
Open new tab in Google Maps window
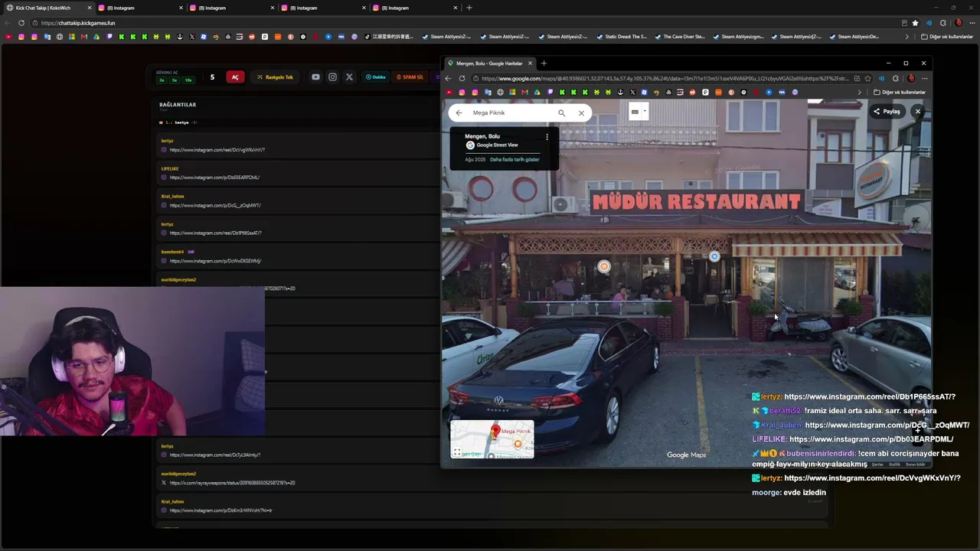pos(544,64)
